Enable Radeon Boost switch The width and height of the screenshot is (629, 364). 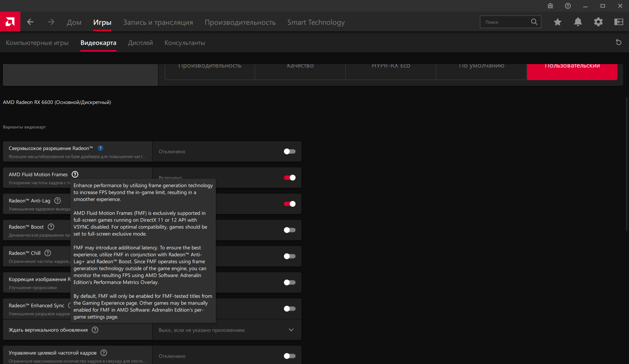coord(289,230)
